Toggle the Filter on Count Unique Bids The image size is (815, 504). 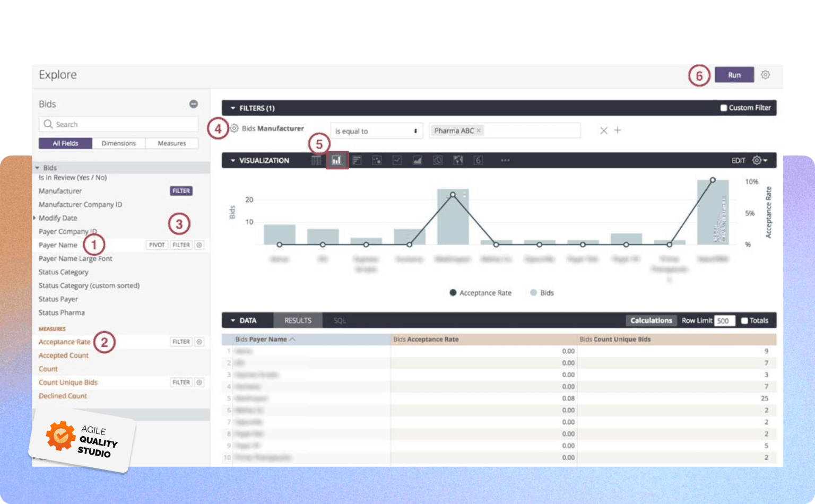(181, 382)
